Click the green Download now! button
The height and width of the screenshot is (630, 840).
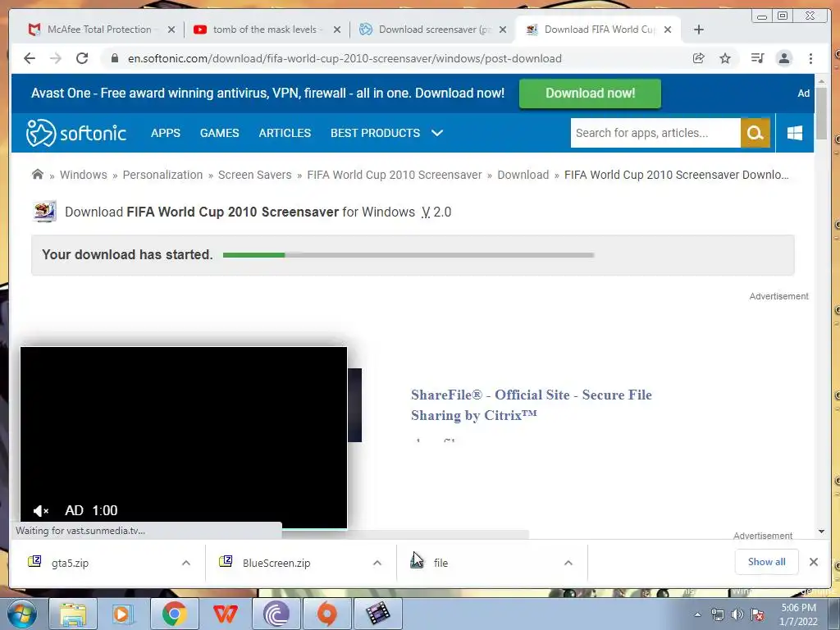590,94
